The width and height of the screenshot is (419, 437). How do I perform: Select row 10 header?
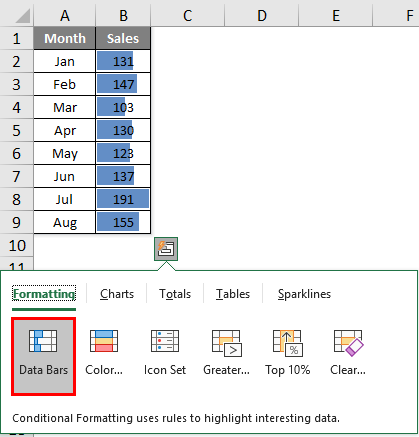[x=17, y=245]
